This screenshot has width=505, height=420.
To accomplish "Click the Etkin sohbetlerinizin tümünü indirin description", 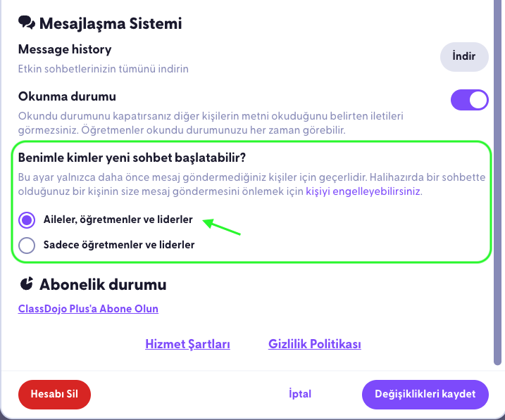I will coord(103,69).
